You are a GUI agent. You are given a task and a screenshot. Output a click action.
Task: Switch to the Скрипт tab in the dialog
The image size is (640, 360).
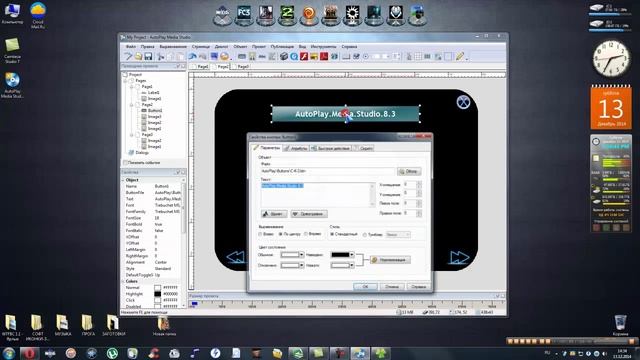tap(363, 149)
